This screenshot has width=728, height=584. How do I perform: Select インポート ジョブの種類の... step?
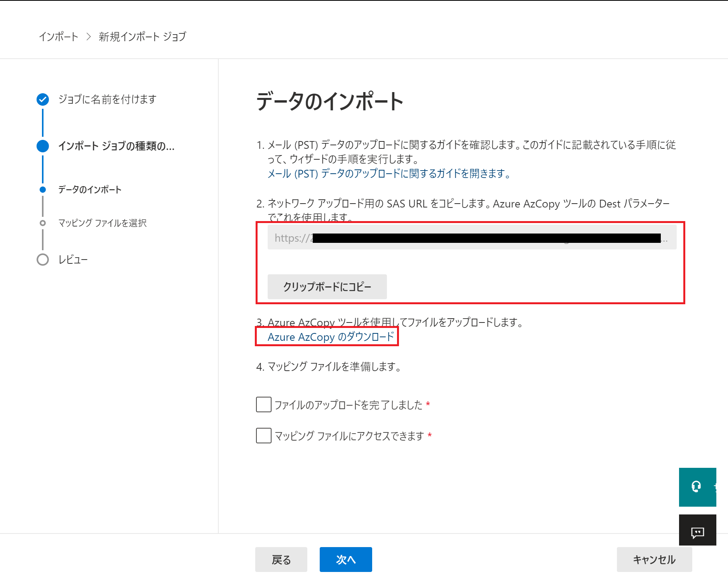point(116,146)
